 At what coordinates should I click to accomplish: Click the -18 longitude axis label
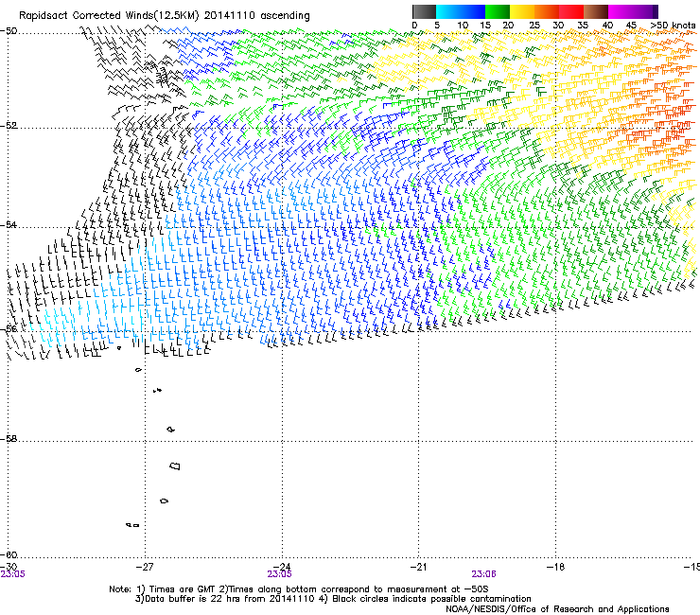(555, 567)
